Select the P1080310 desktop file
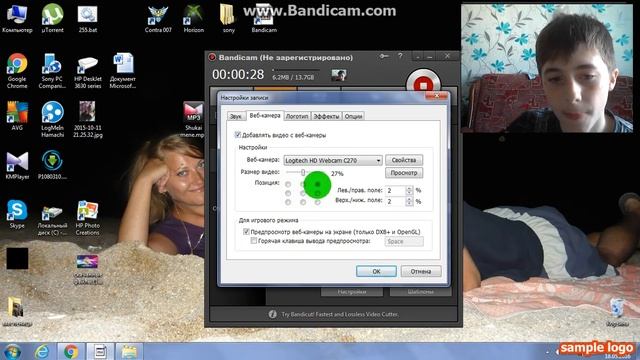 (x=52, y=165)
